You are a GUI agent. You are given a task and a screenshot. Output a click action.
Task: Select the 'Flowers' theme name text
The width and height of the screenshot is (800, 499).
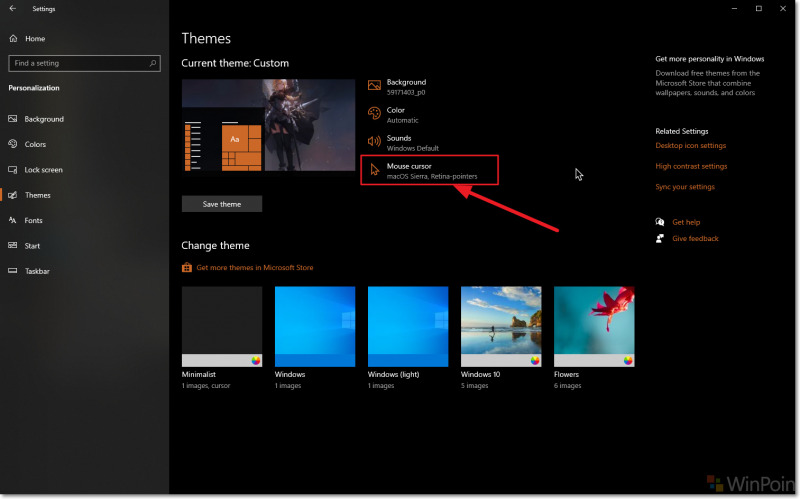tap(566, 375)
